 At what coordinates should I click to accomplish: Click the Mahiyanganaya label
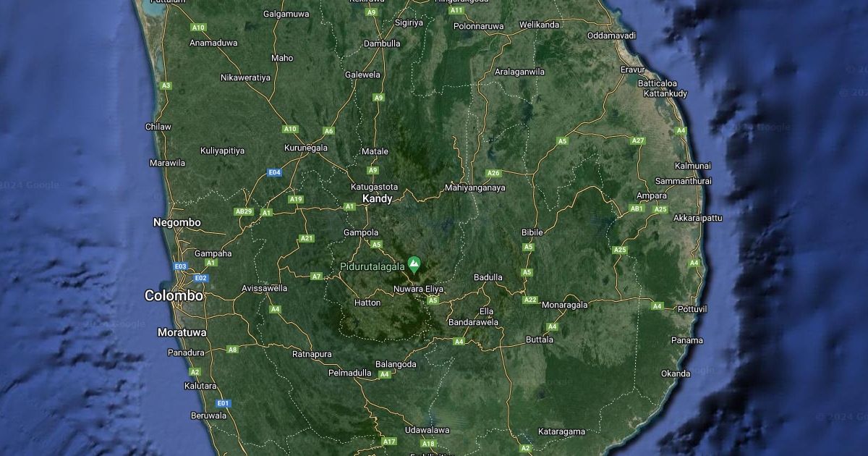point(475,187)
